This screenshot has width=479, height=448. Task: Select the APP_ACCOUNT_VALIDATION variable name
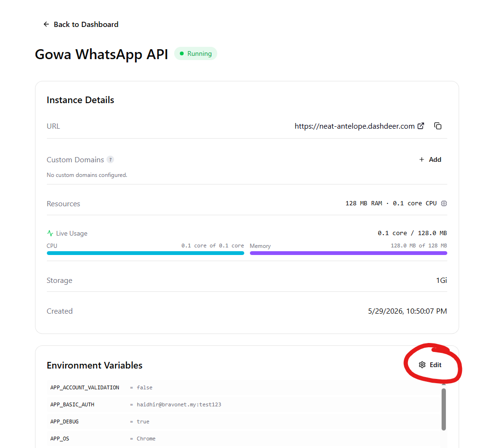85,387
